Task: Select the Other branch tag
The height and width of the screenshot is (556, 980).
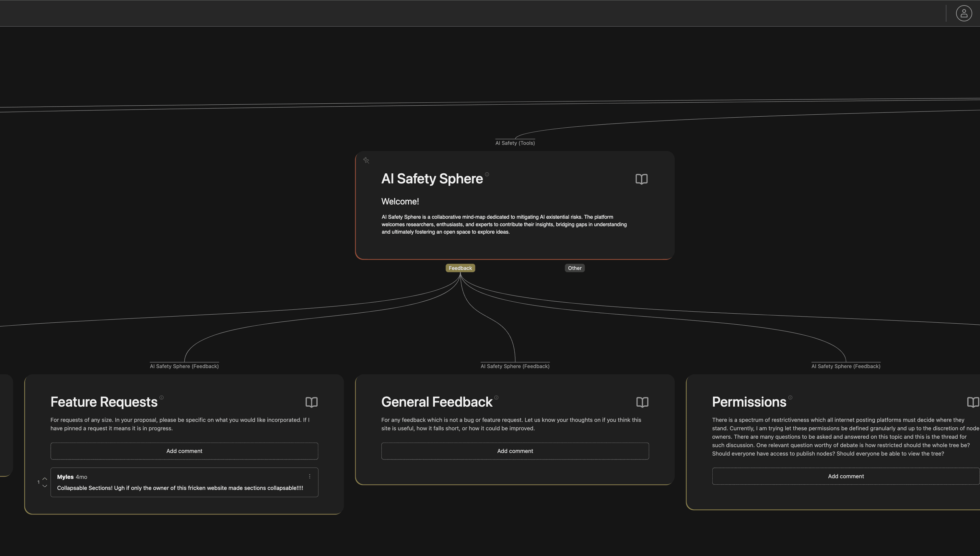Action: coord(574,268)
